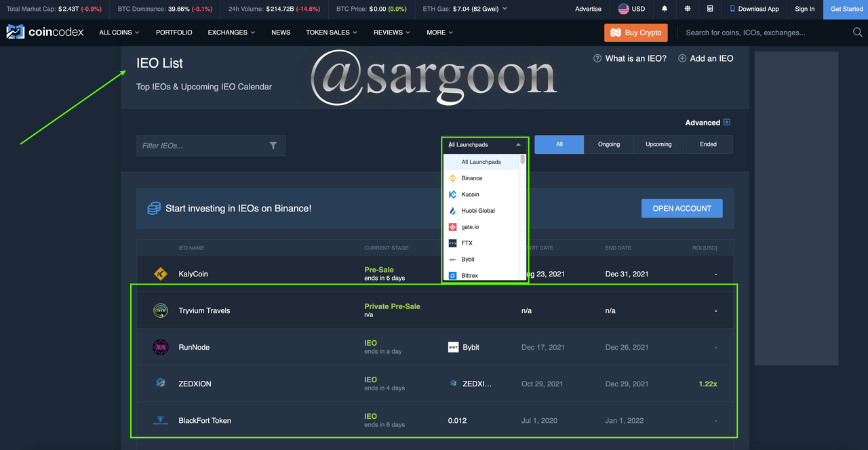This screenshot has height=450, width=868.
Task: Toggle the light/dark theme sun icon
Action: 688,9
